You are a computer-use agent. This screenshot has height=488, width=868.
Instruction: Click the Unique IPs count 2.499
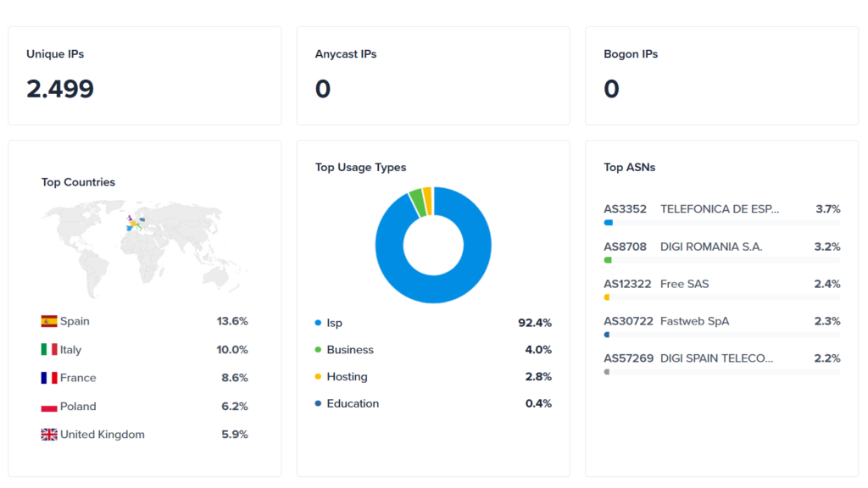[60, 89]
